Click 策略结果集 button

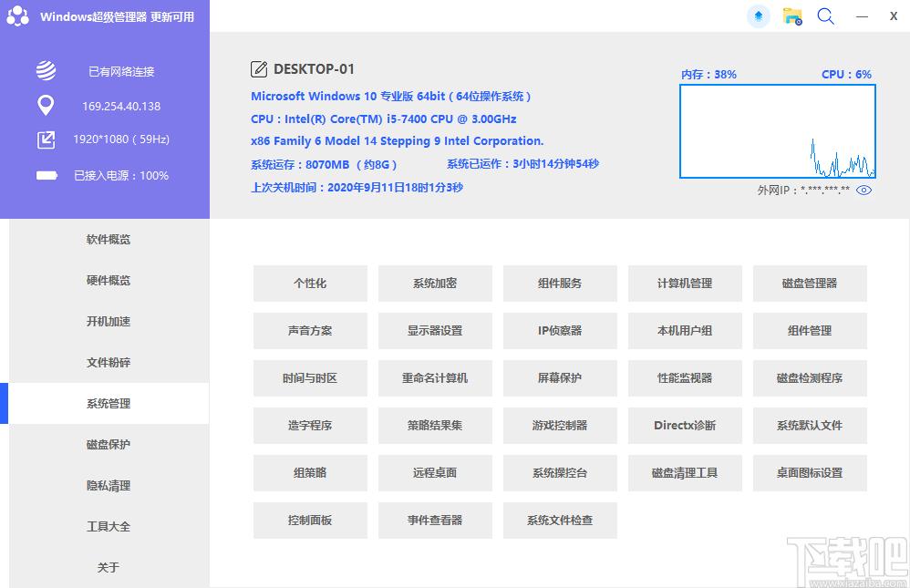point(435,426)
